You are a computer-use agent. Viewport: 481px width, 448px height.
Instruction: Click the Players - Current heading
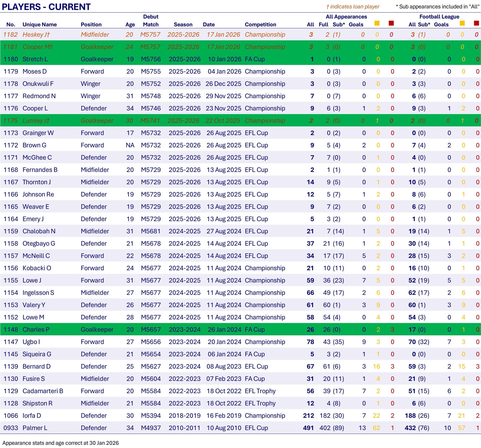pos(46,7)
